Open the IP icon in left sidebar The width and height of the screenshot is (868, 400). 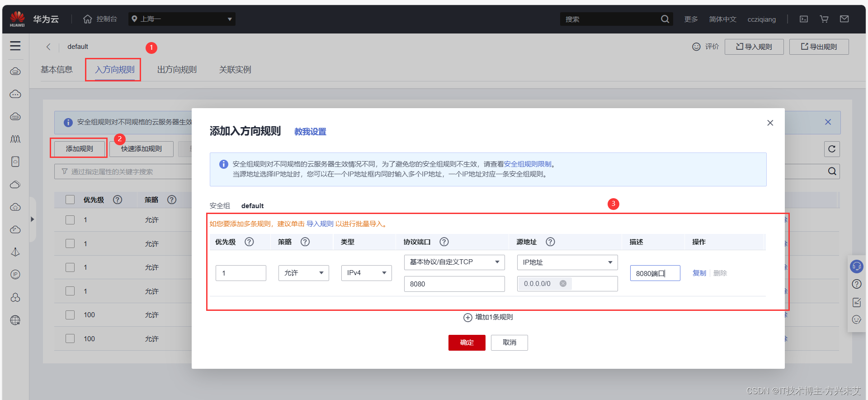click(x=15, y=275)
